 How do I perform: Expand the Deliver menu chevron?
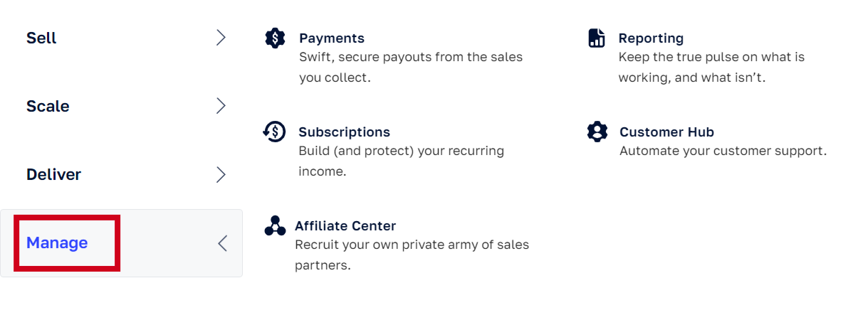point(221,175)
